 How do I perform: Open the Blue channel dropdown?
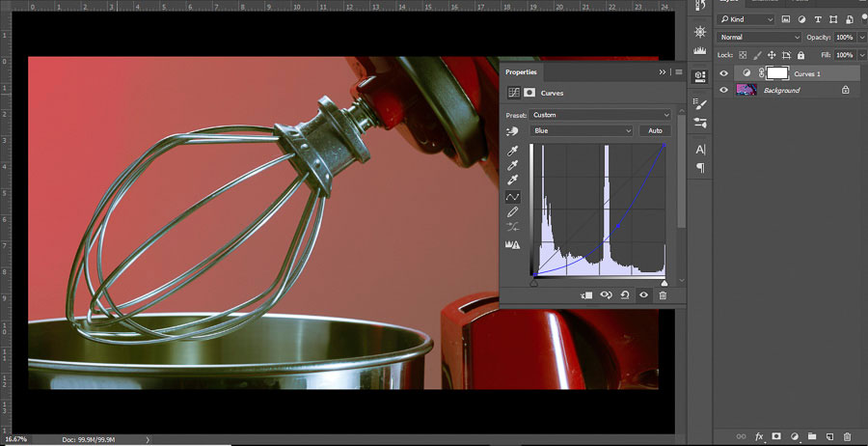coord(583,130)
